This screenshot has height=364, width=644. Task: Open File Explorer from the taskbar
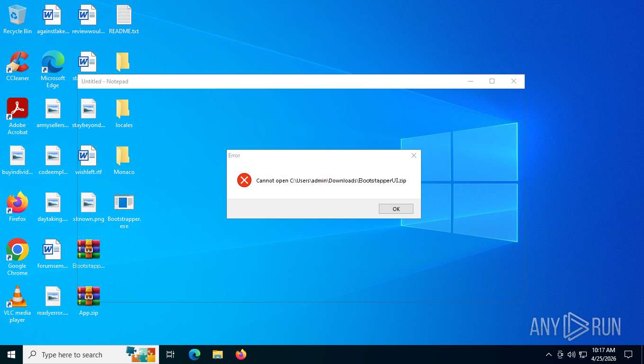(x=217, y=355)
